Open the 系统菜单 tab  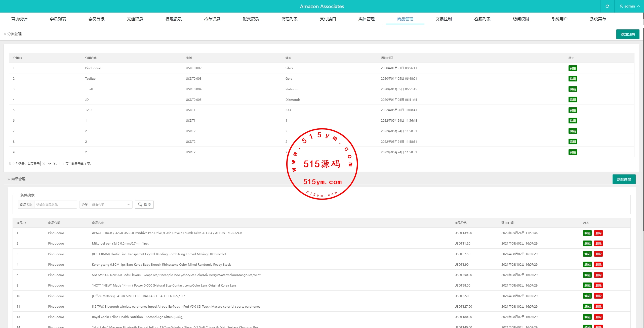(x=598, y=19)
